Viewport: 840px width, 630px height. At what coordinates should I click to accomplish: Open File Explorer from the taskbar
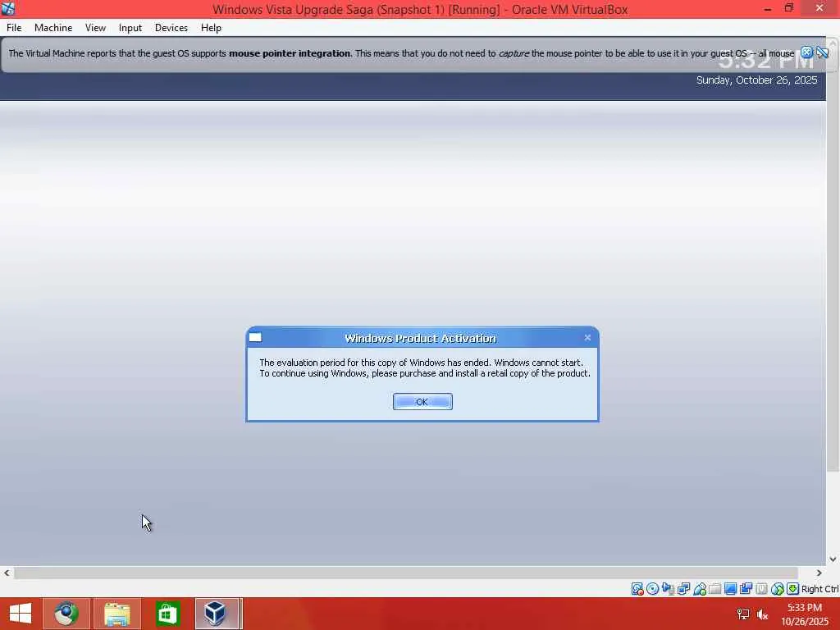tap(117, 614)
